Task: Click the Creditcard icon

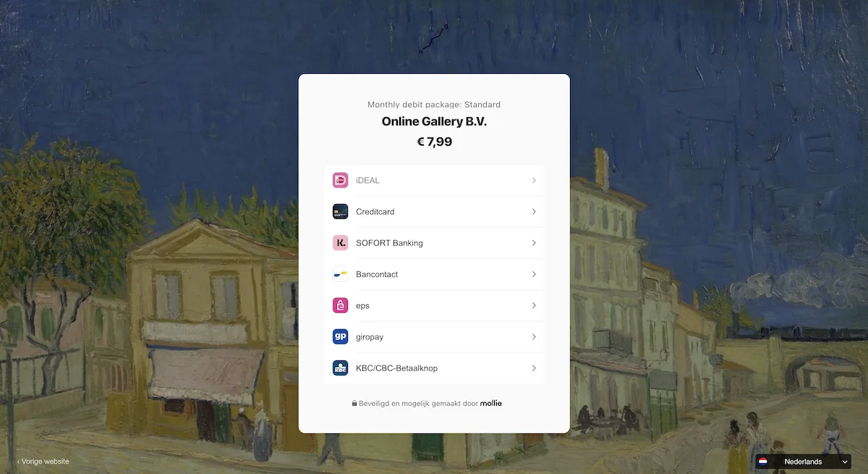Action: tap(341, 211)
